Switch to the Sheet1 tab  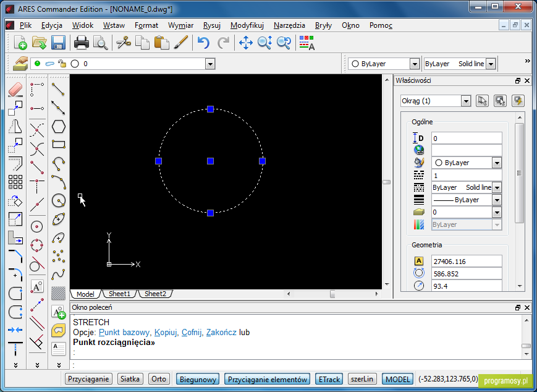coord(119,294)
